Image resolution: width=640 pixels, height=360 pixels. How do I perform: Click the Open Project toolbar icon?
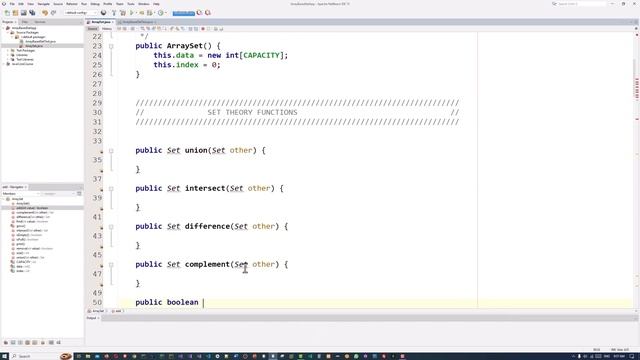[24, 13]
